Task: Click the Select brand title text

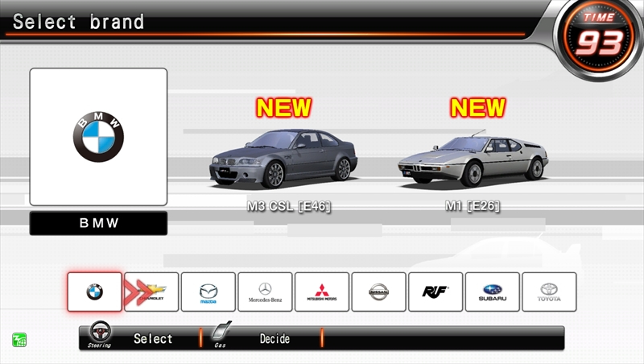Action: click(78, 22)
